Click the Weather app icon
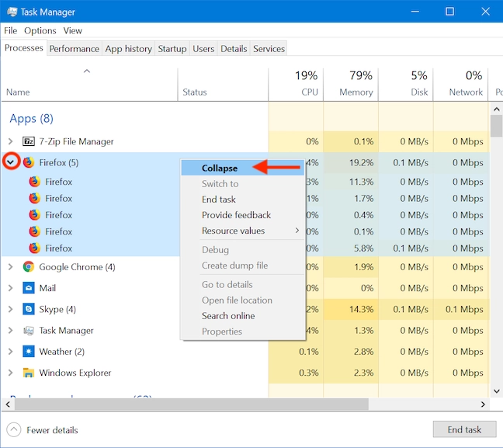Image resolution: width=503 pixels, height=448 pixels. click(x=29, y=352)
